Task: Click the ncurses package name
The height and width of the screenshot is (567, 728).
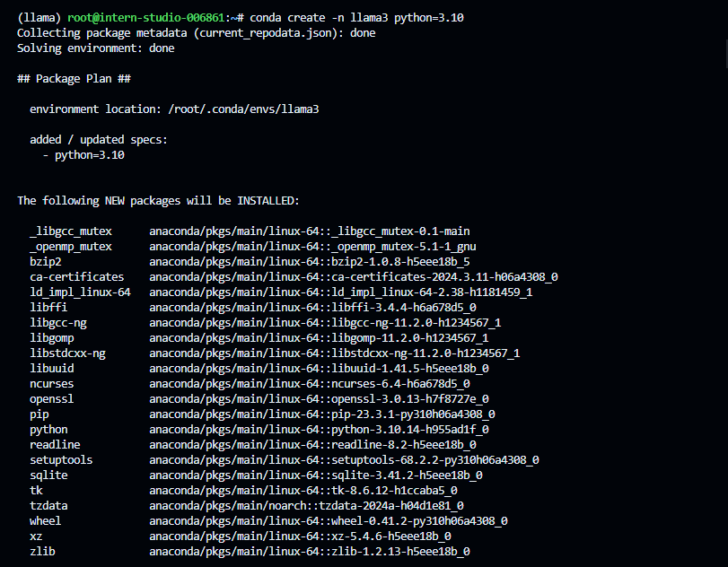Action: tap(51, 383)
